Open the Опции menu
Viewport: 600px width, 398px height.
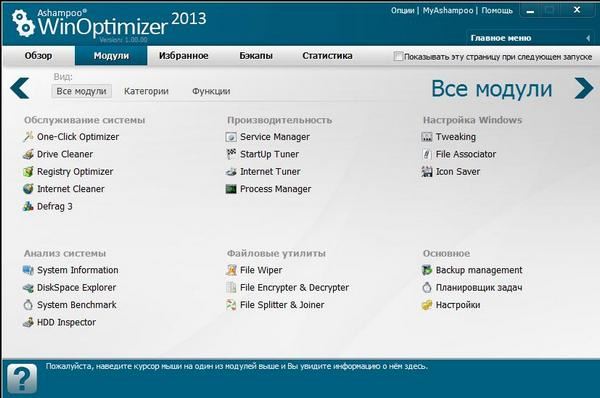tap(403, 10)
